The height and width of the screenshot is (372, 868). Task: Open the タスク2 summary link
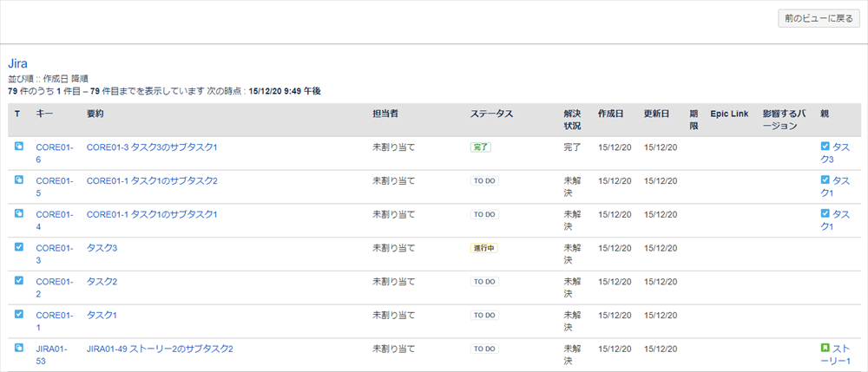(x=102, y=281)
